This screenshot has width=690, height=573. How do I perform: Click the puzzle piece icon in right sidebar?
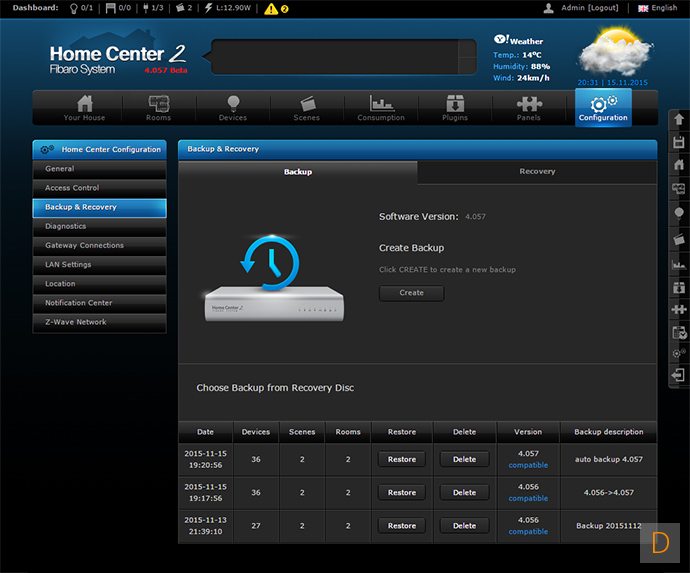click(x=679, y=309)
